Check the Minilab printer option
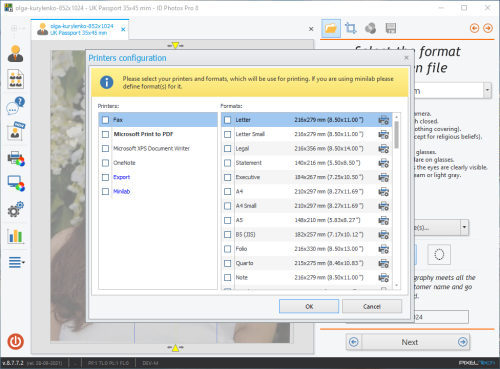500x369 pixels. point(105,191)
